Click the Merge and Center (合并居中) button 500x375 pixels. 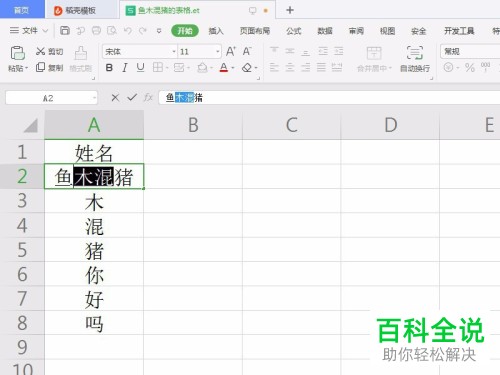coord(374,59)
